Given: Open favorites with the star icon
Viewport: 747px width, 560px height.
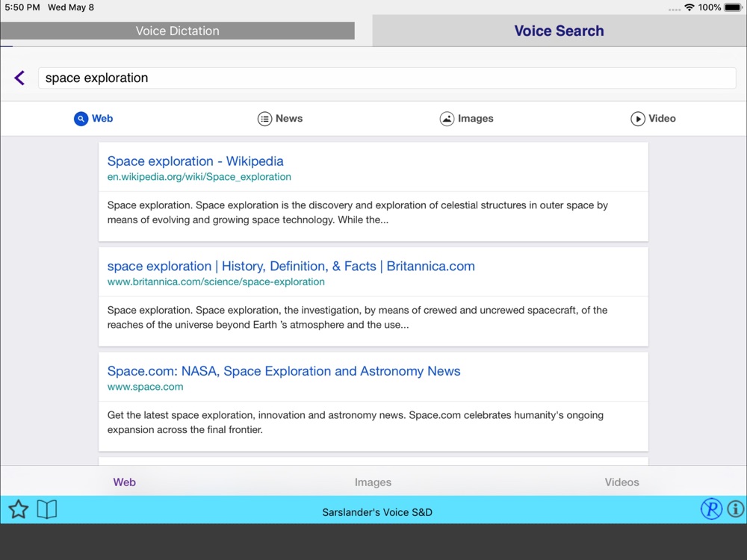Looking at the screenshot, I should tap(19, 509).
